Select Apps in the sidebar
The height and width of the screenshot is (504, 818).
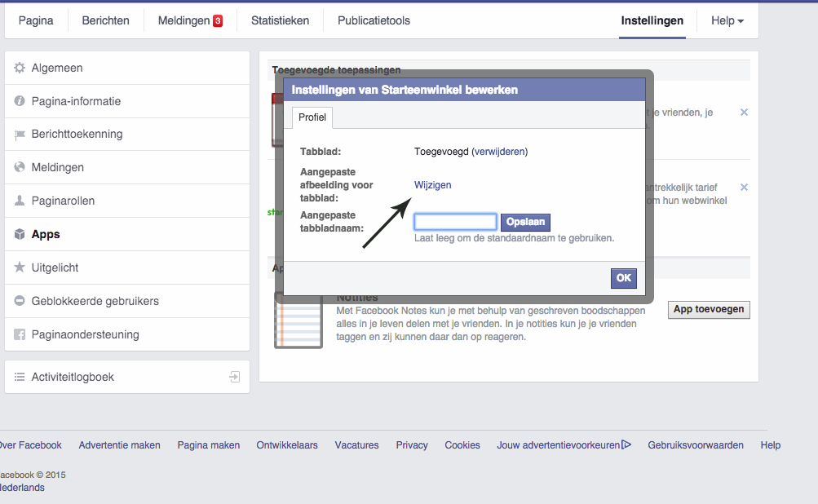coord(127,234)
